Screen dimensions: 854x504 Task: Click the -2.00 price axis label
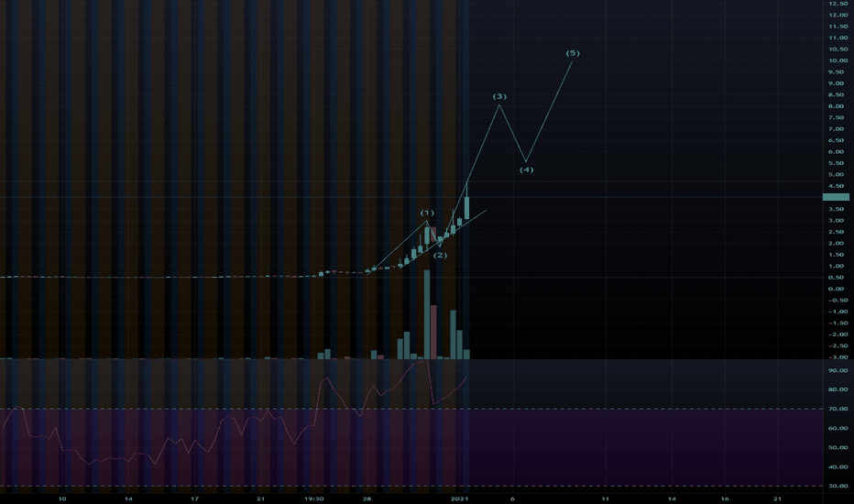(838, 334)
